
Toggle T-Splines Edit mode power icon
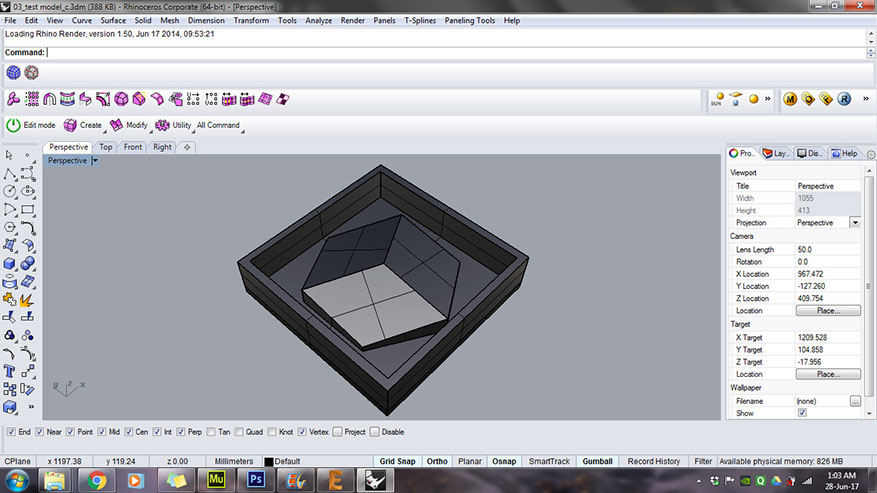13,125
